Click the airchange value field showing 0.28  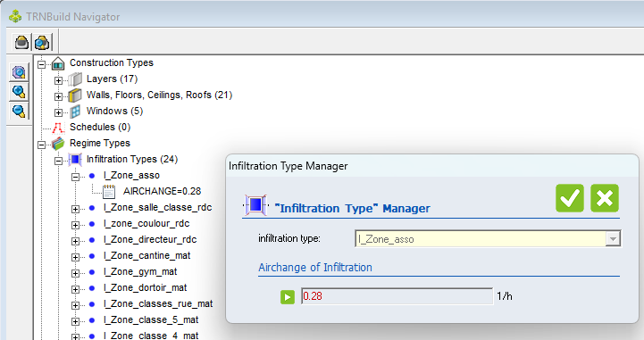pyautogui.click(x=397, y=296)
